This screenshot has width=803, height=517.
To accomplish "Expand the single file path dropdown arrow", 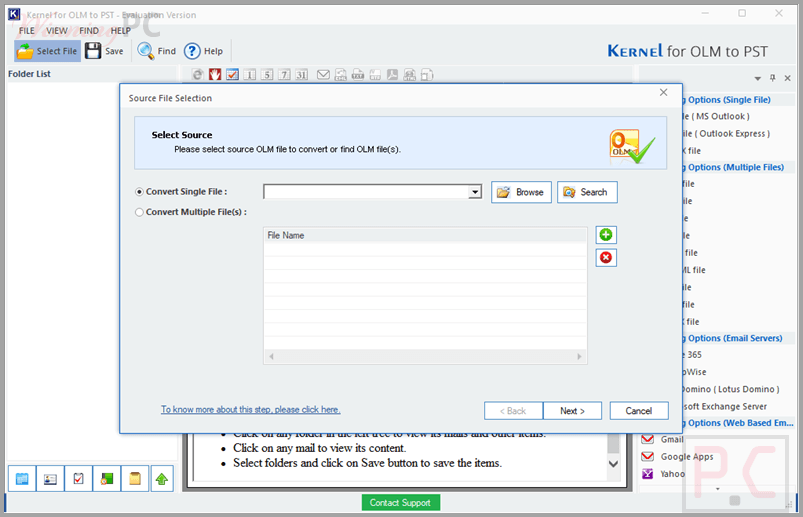I will click(x=475, y=192).
